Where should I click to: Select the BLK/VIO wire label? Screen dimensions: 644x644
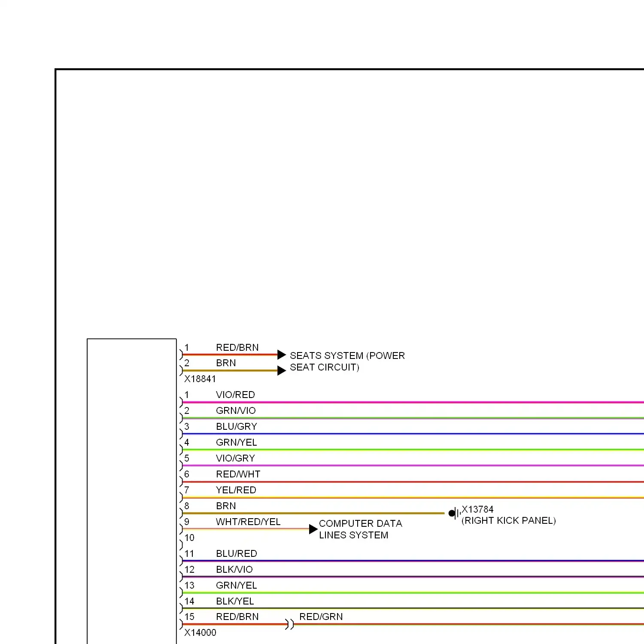(x=234, y=569)
